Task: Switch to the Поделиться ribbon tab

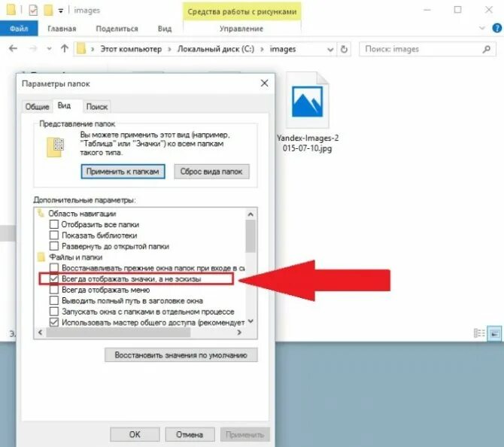Action: pos(117,29)
